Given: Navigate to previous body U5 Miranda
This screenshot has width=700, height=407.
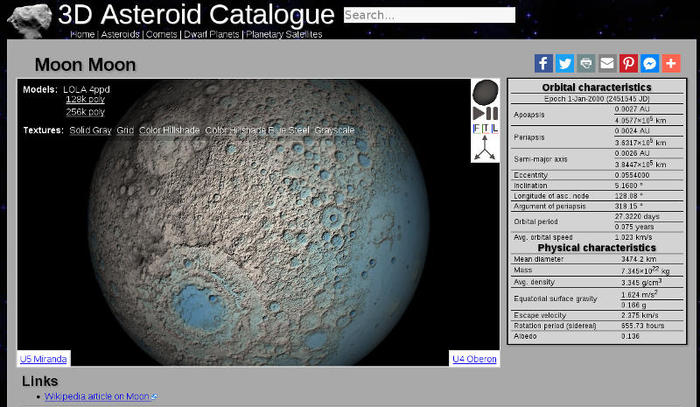Looking at the screenshot, I should tap(44, 358).
